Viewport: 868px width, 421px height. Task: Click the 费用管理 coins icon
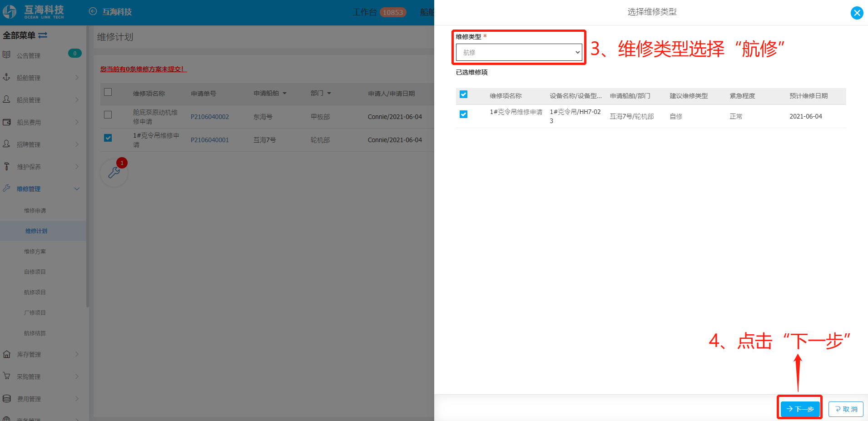point(6,398)
